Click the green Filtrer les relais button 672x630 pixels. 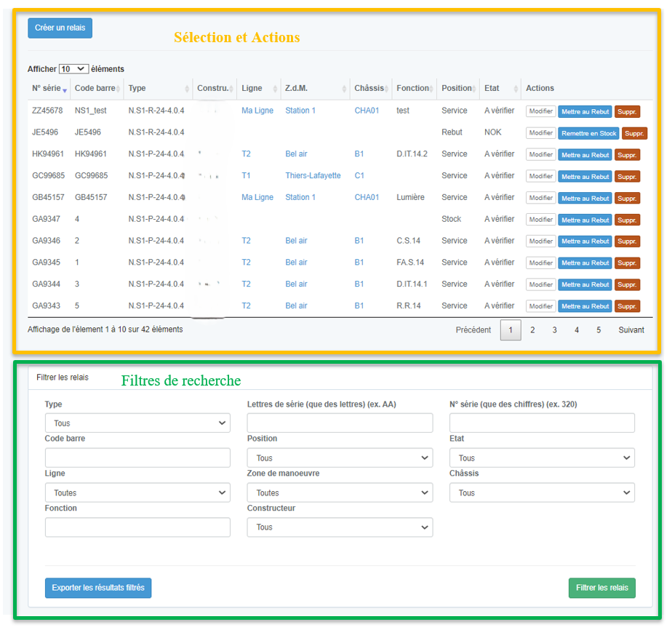point(601,588)
